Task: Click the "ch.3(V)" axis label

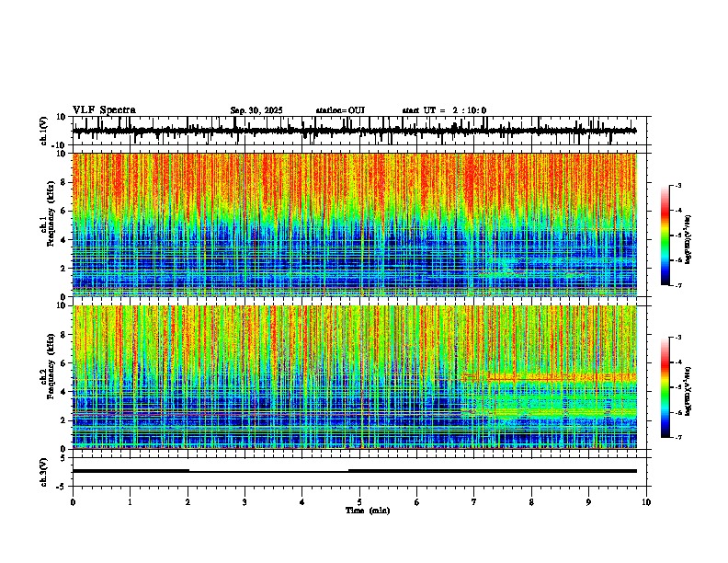Action: [44, 472]
